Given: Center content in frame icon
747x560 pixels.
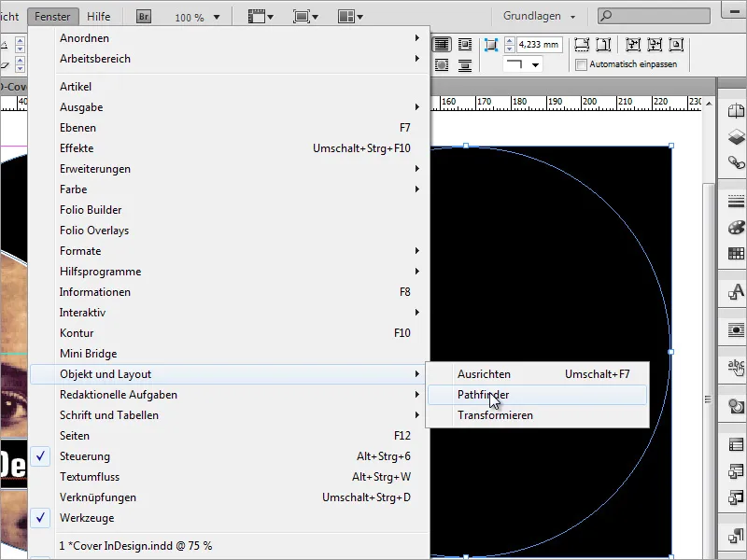Looking at the screenshot, I should tap(676, 45).
